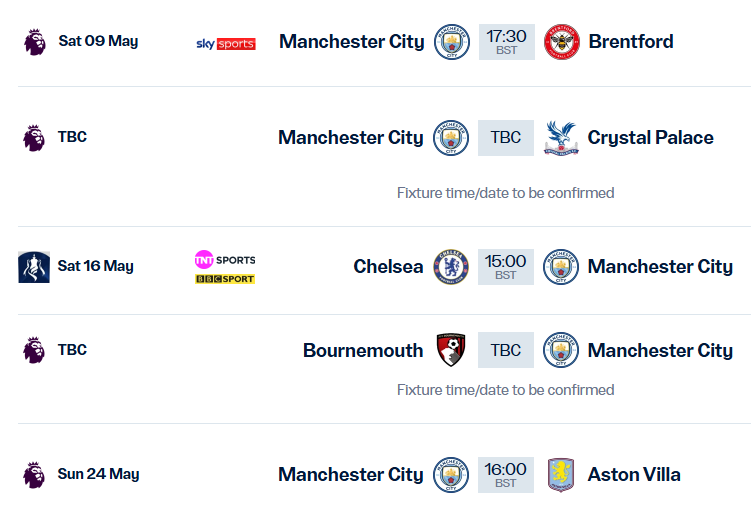Click the BBC Sport broadcaster logo

pos(225,279)
